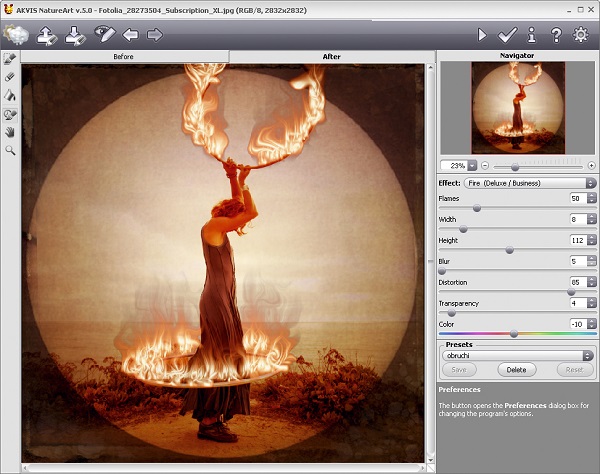Viewport: 600px width, 474px height.
Task: Adjust the Width slider handle
Action: 463,229
